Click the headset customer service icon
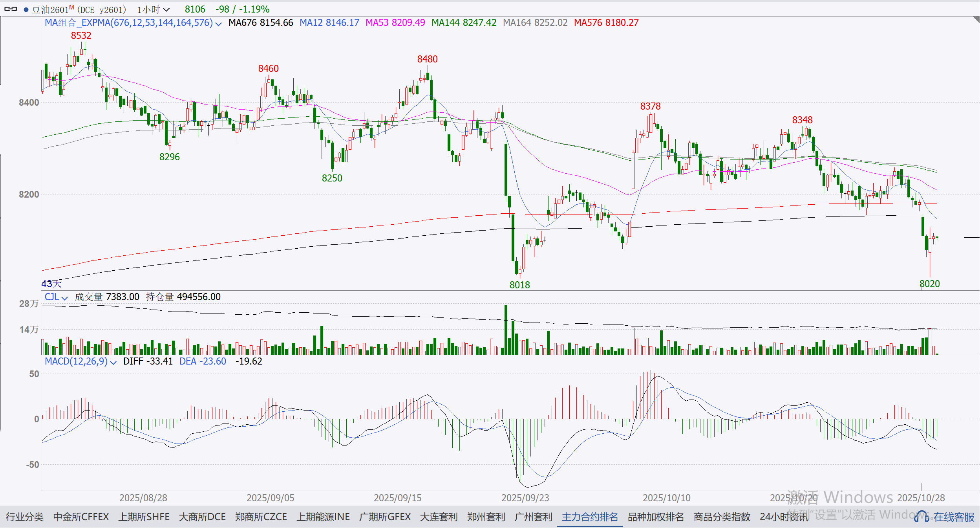 pyautogui.click(x=921, y=517)
